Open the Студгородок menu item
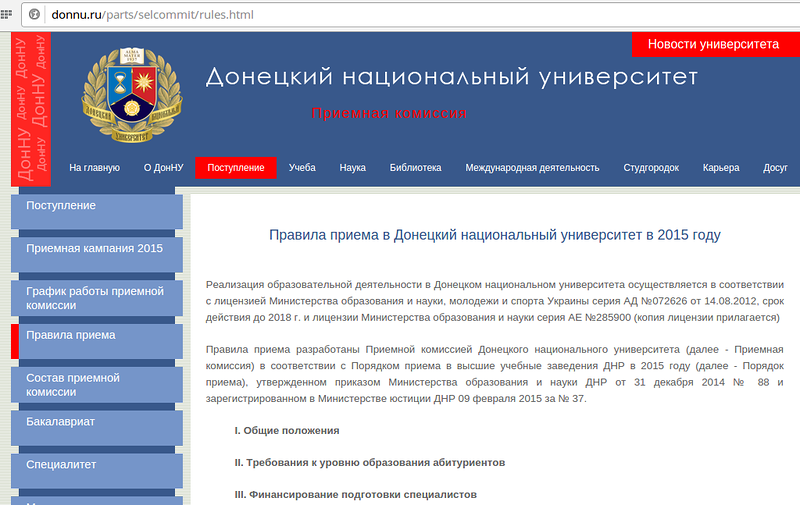800x505 pixels. coord(651,168)
